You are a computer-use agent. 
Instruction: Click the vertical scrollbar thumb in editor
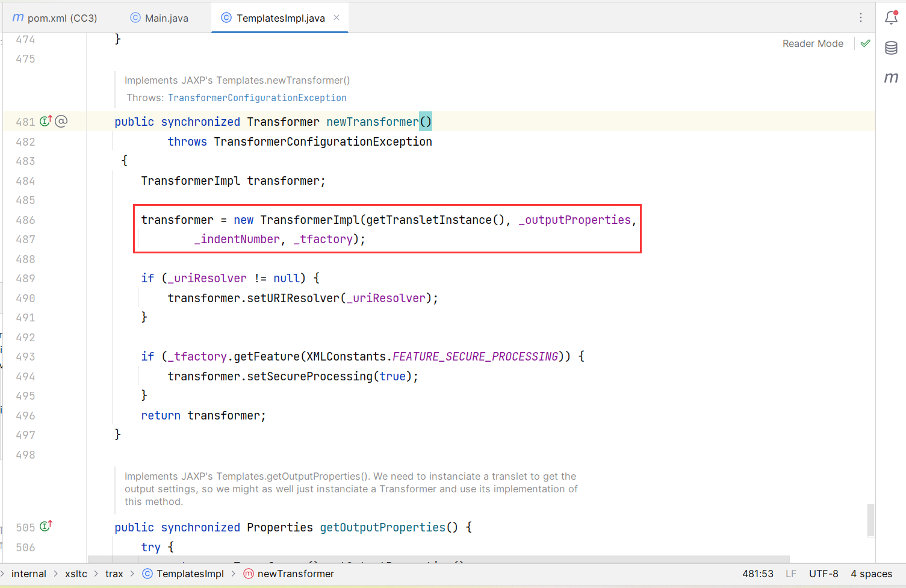870,520
